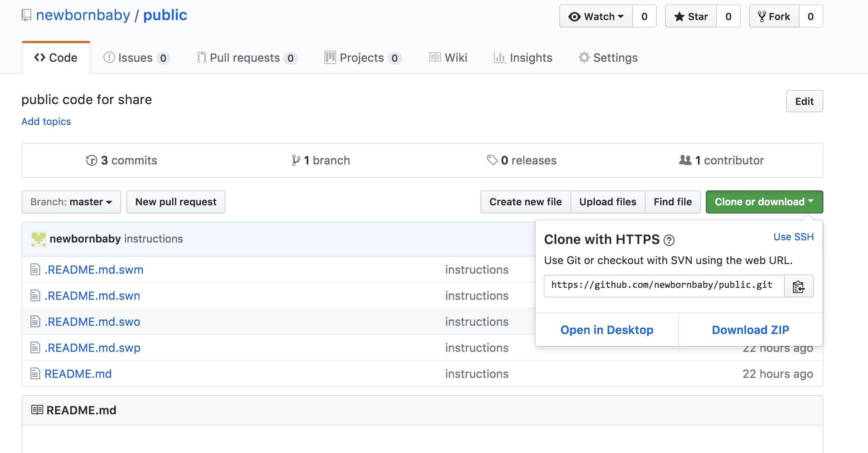Viewport: 868px width, 453px height.
Task: Click the help icon beside Clone with HTTPS
Action: click(669, 240)
